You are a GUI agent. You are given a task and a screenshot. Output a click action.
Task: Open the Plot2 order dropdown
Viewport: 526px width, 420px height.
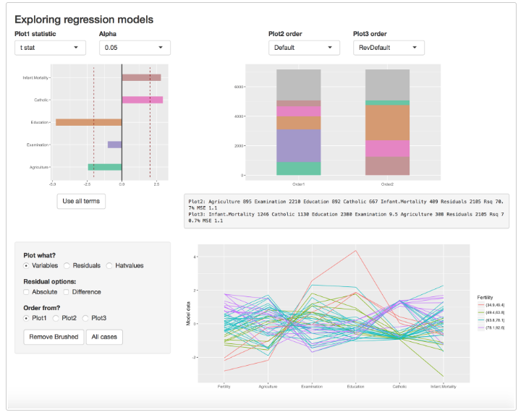point(304,48)
